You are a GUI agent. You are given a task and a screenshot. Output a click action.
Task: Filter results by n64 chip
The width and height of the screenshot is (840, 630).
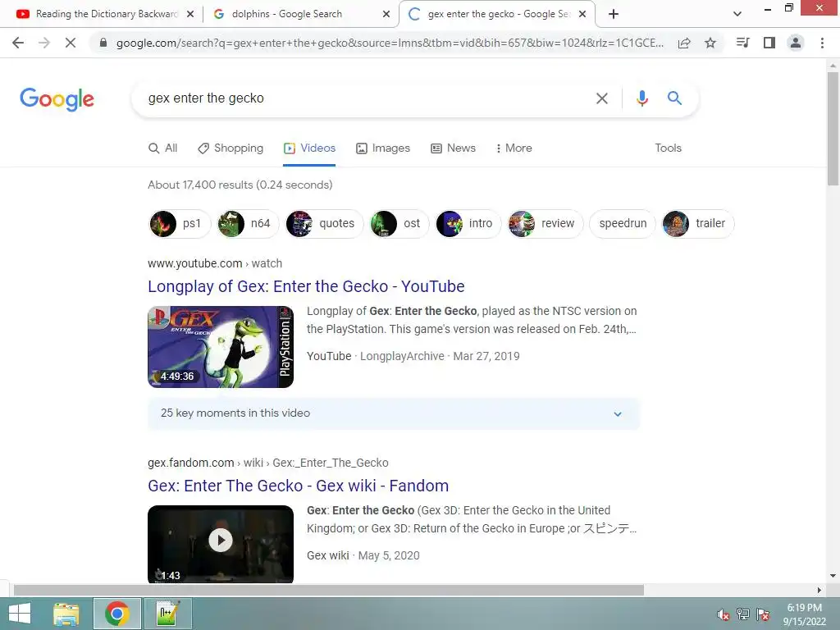pos(248,223)
